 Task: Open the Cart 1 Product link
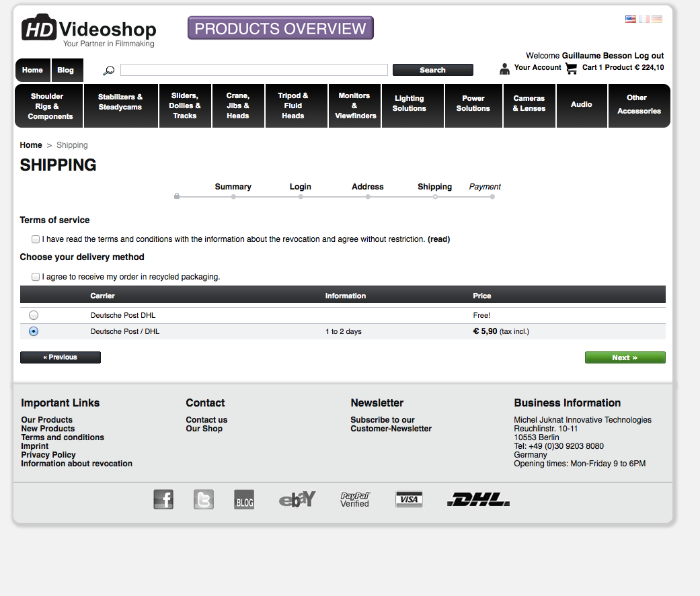coord(623,67)
